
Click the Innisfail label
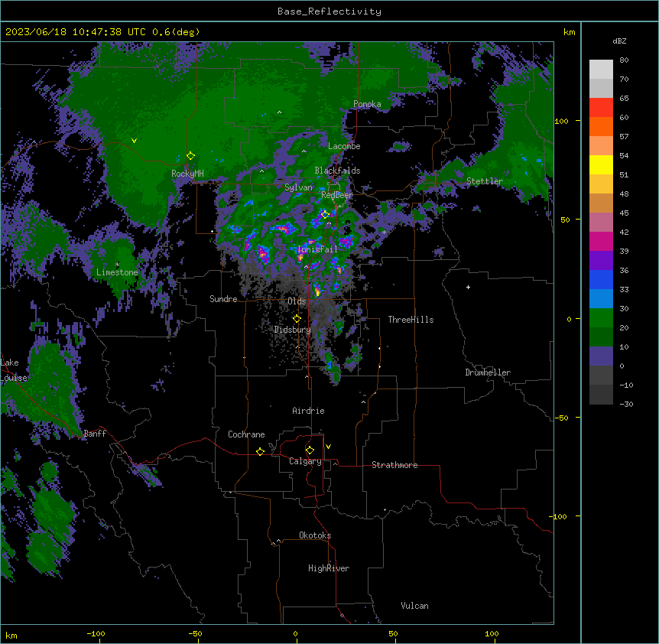tap(317, 249)
